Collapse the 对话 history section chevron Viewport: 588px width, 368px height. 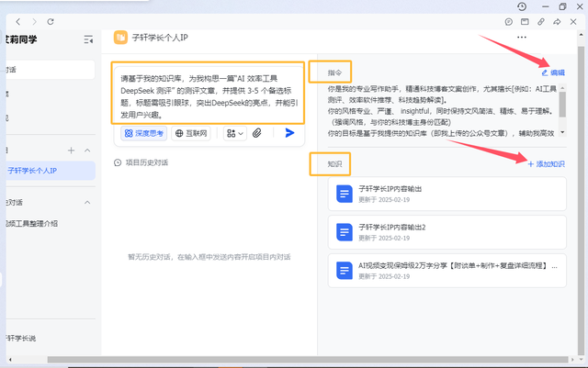(87, 203)
